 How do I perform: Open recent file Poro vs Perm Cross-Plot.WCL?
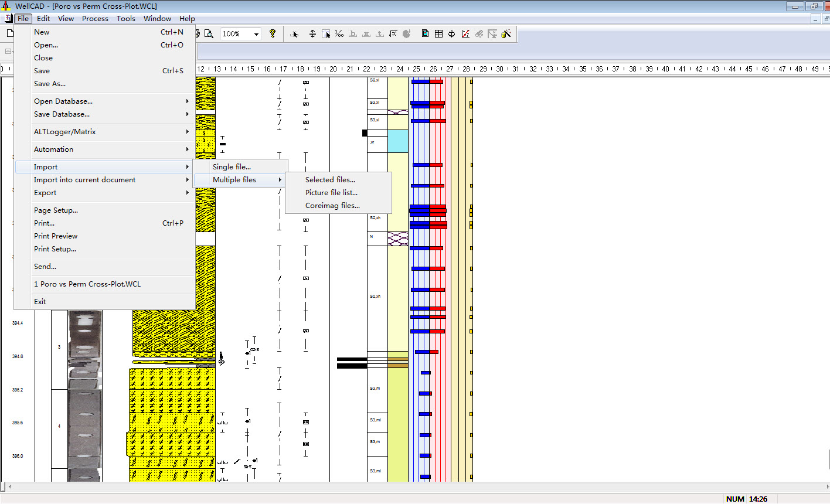(105, 284)
